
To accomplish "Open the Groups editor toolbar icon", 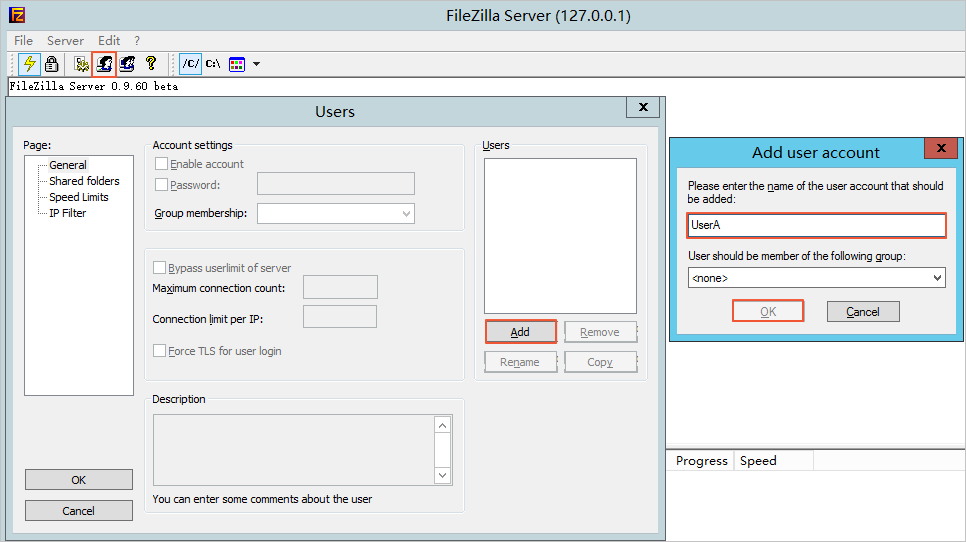I will [x=128, y=63].
